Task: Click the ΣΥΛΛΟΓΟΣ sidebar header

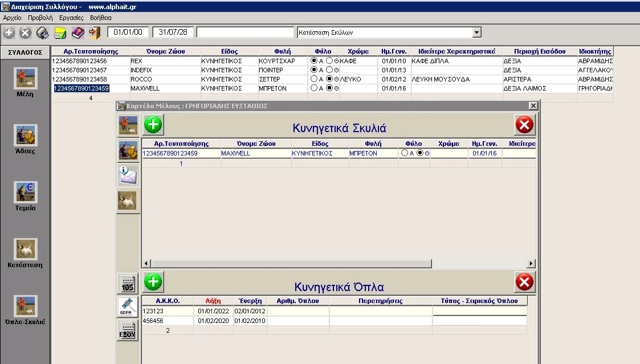Action: point(25,52)
